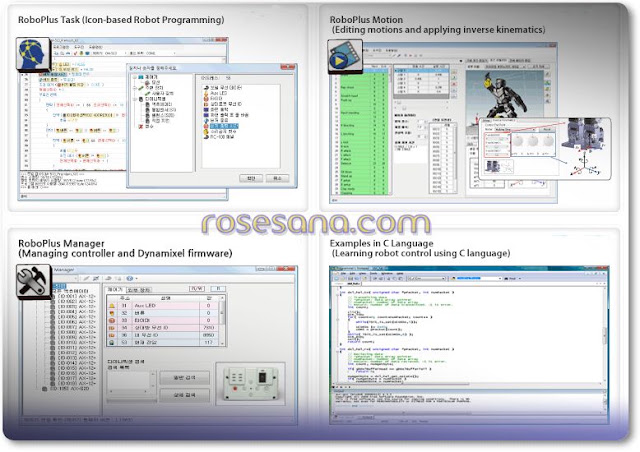
Task: Collapse the peripheral device node in Task dialog
Action: [x=134, y=88]
